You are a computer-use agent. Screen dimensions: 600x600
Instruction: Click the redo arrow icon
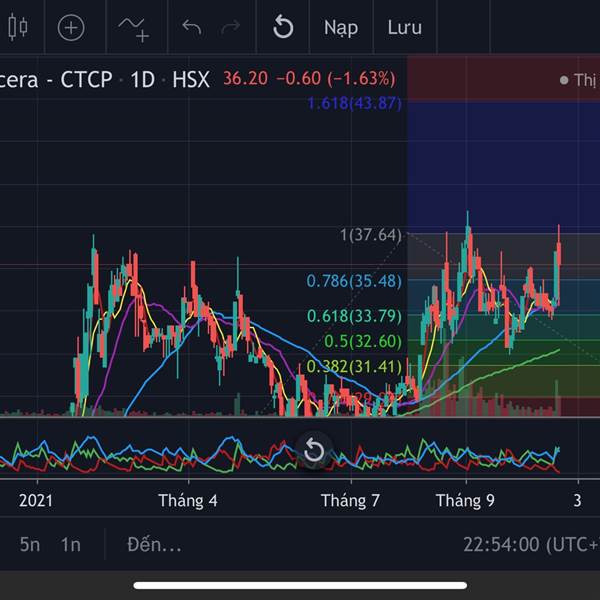point(231,28)
